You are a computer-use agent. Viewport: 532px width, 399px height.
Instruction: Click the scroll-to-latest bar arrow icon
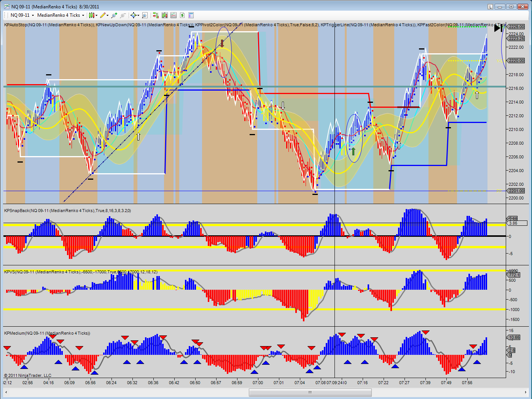click(x=498, y=27)
